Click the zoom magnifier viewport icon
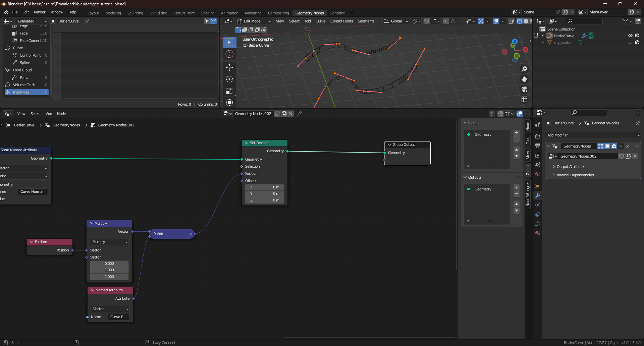Image resolution: width=644 pixels, height=346 pixels. pyautogui.click(x=524, y=69)
